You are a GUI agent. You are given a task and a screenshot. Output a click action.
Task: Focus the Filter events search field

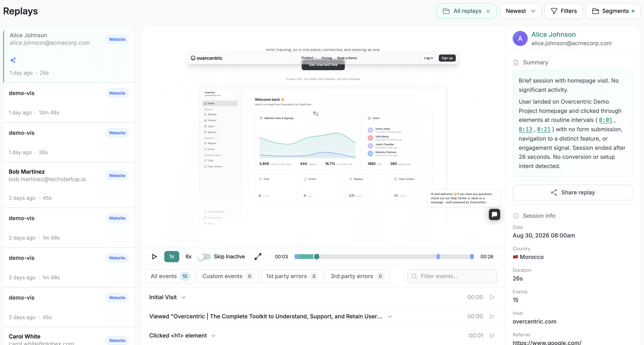click(x=452, y=276)
